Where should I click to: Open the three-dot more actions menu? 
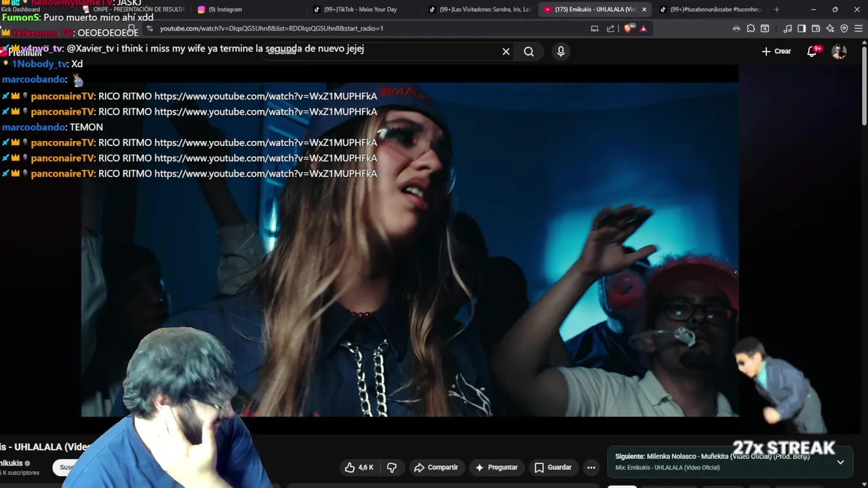(591, 468)
